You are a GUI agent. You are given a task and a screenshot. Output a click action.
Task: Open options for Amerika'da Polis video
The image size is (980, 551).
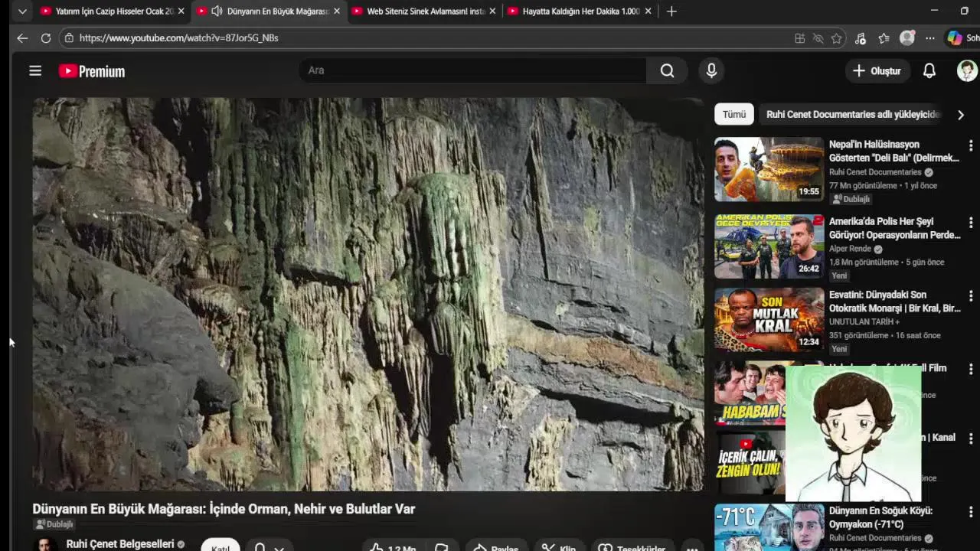point(970,223)
